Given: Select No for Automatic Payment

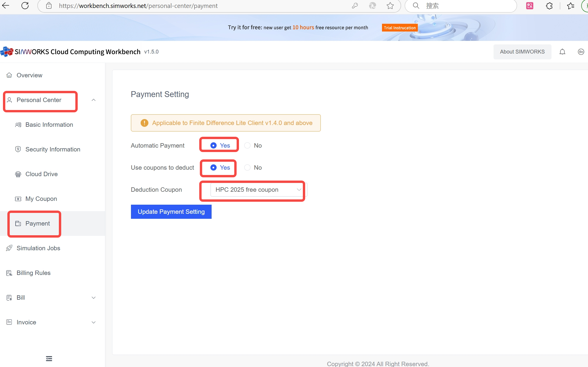Looking at the screenshot, I should pyautogui.click(x=253, y=146).
